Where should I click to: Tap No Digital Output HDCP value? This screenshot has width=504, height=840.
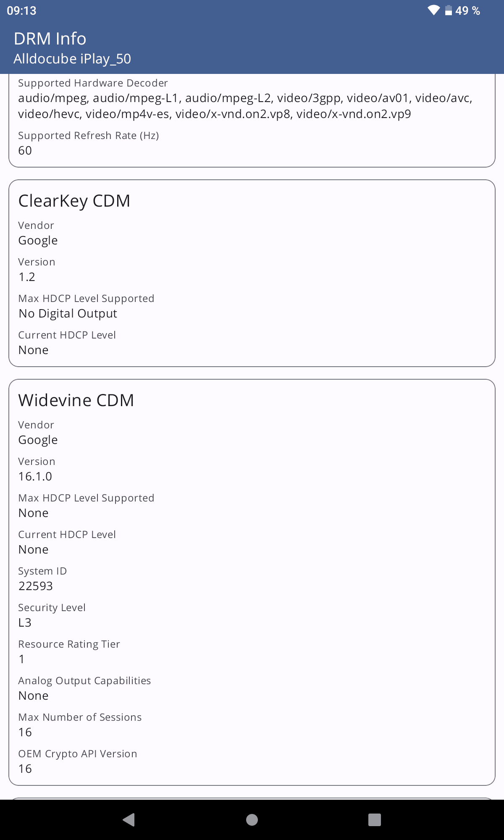68,314
